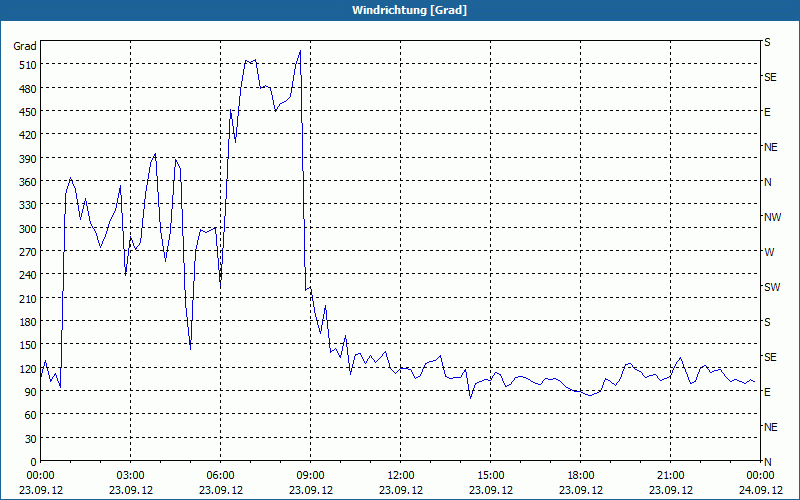Click the 00:00 label above the first 23.09.12
Image resolution: width=800 pixels, height=500 pixels.
(x=40, y=476)
